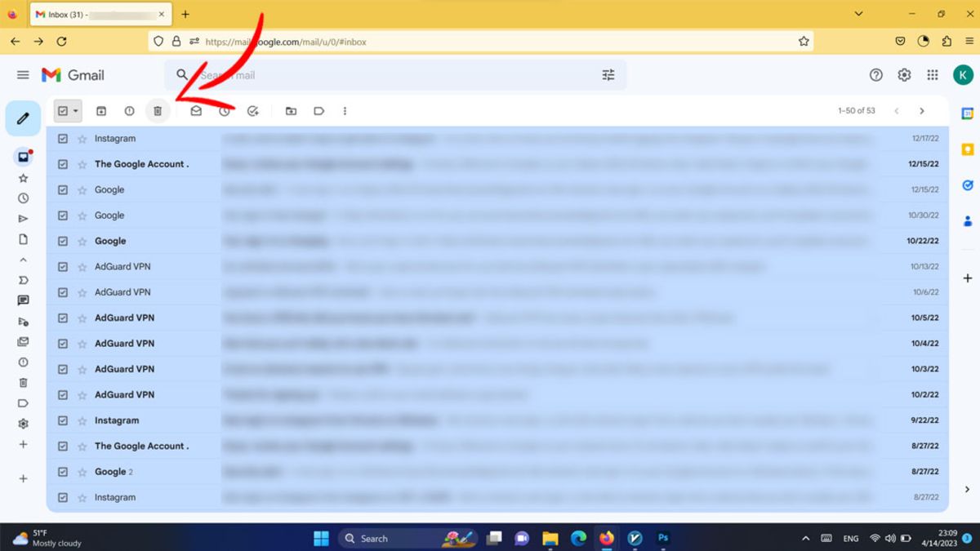Open the Move to folder icon
Screen dimensions: 980x551
(291, 111)
